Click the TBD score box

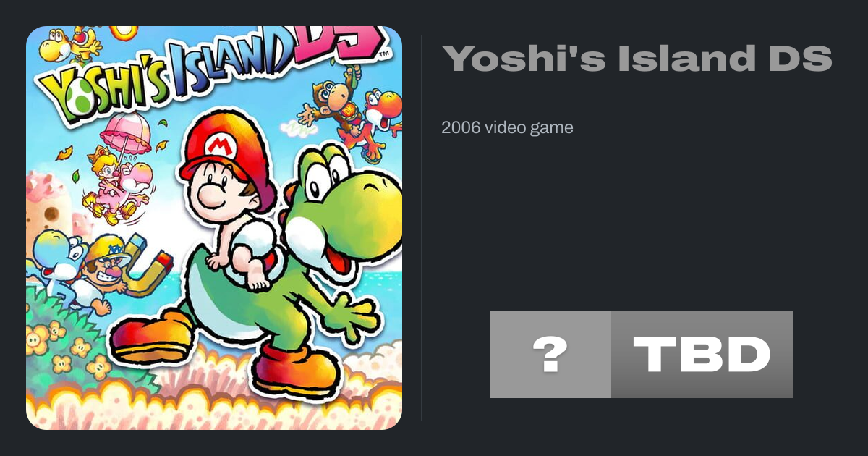pos(702,355)
